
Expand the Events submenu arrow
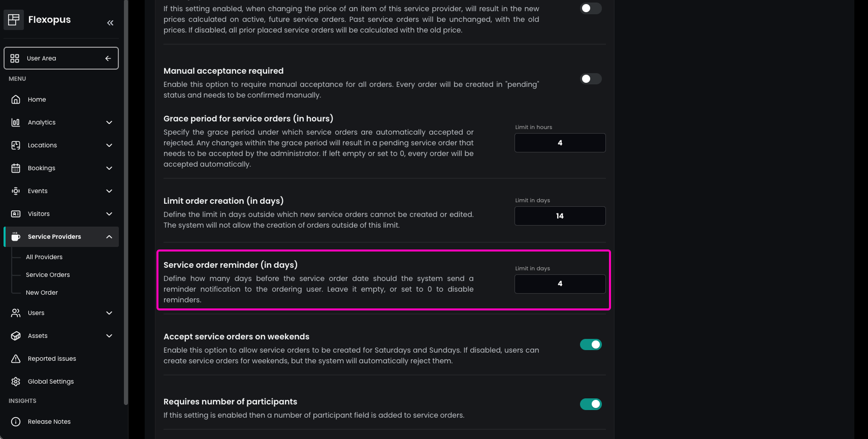pos(109,191)
